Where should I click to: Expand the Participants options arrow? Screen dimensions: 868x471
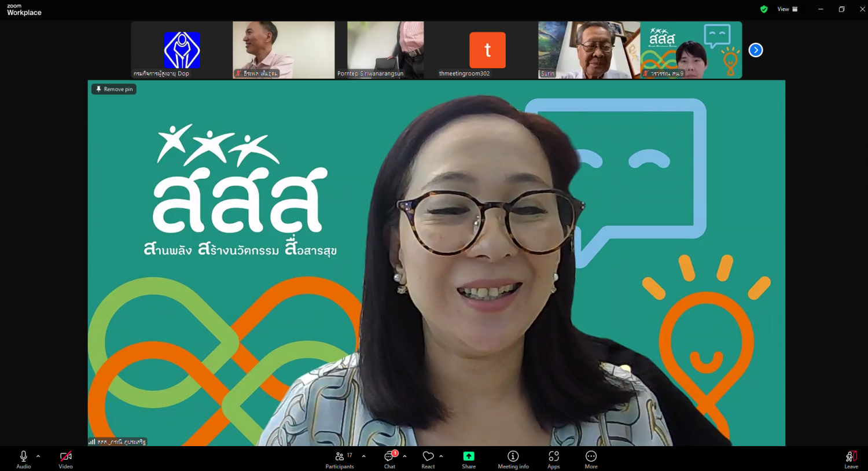(363, 456)
